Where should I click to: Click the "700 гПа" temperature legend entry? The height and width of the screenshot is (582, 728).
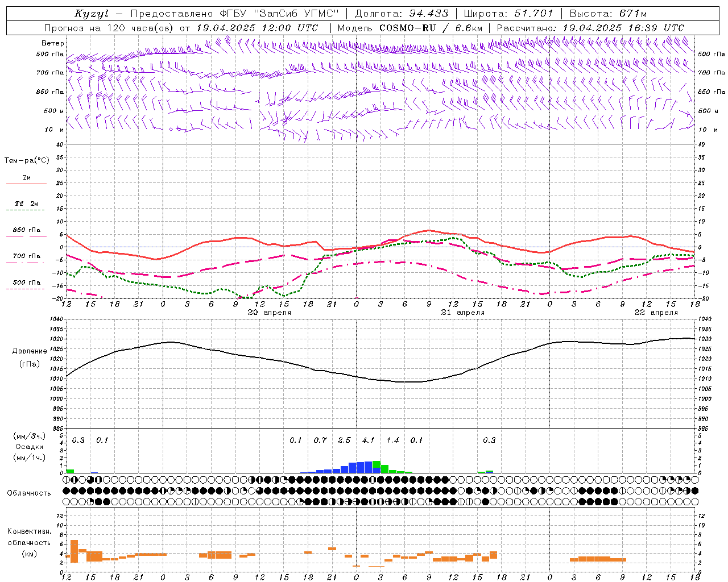click(27, 256)
